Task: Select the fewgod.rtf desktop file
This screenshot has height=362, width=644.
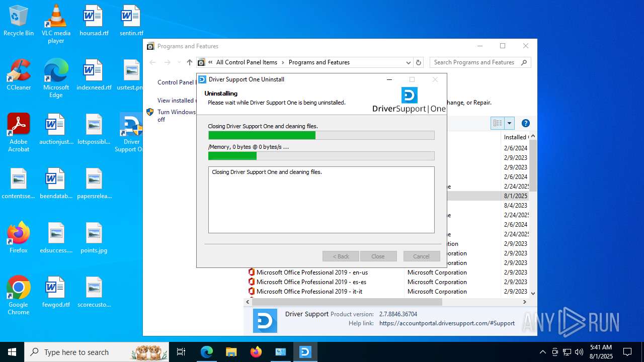Action: [56, 293]
